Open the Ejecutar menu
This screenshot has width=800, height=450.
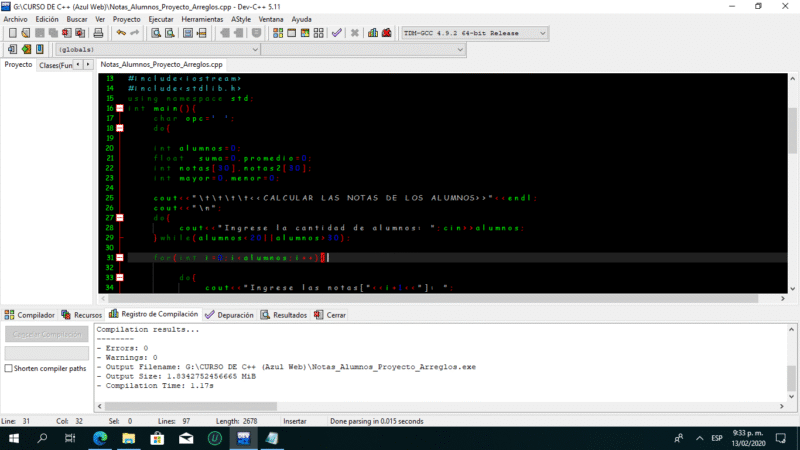pyautogui.click(x=160, y=19)
